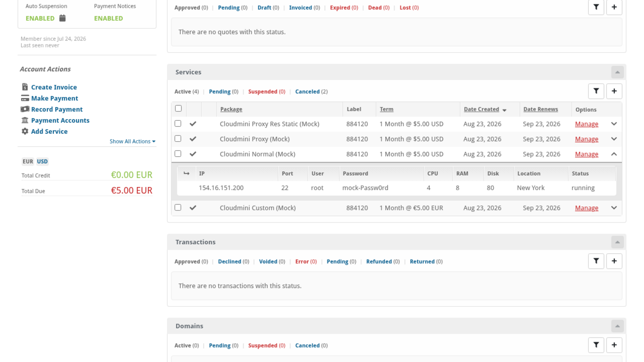Open the Services filter funnel icon

[x=596, y=91]
